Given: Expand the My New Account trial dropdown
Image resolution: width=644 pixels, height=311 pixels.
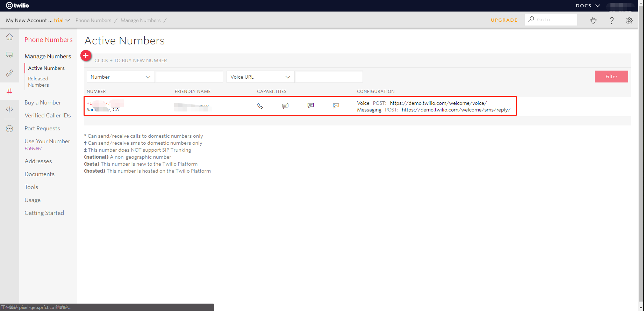Looking at the screenshot, I should point(38,20).
